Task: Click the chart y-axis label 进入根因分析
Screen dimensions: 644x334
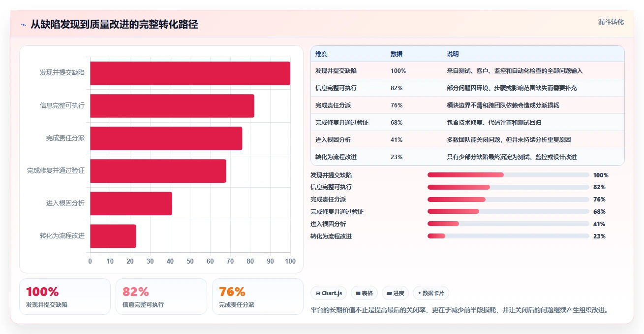Action: 65,203
